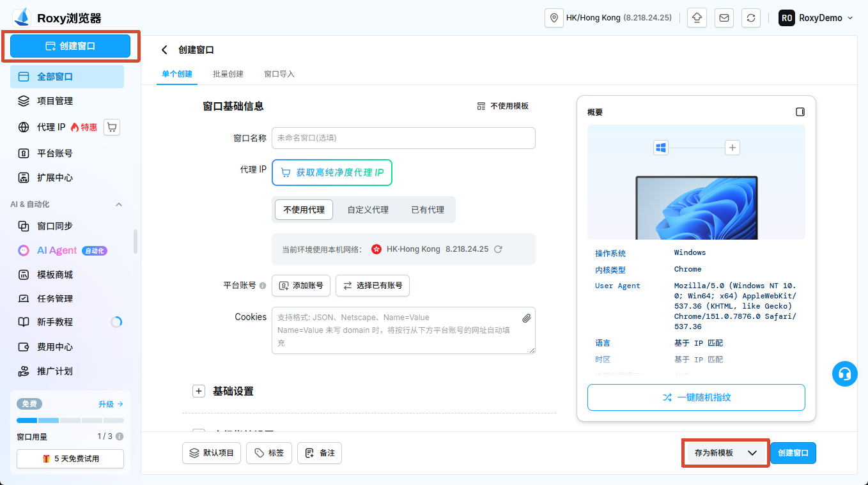The height and width of the screenshot is (485, 868).
Task: Collapse the 概要 panel with its corner icon
Action: tap(800, 112)
